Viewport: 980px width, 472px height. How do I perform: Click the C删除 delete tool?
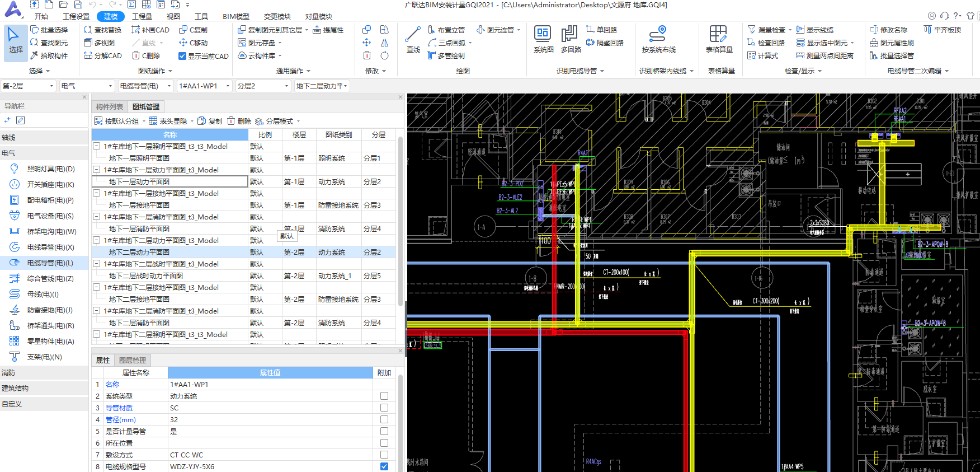(x=146, y=55)
